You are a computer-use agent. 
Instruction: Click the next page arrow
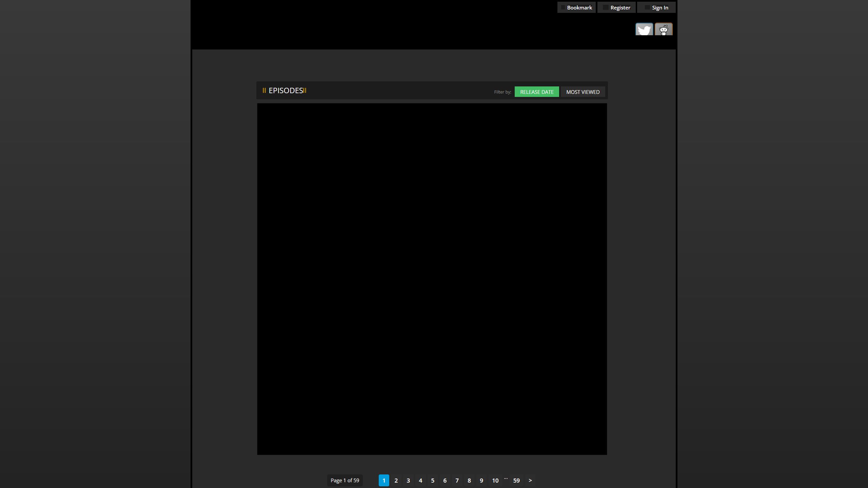(x=530, y=480)
